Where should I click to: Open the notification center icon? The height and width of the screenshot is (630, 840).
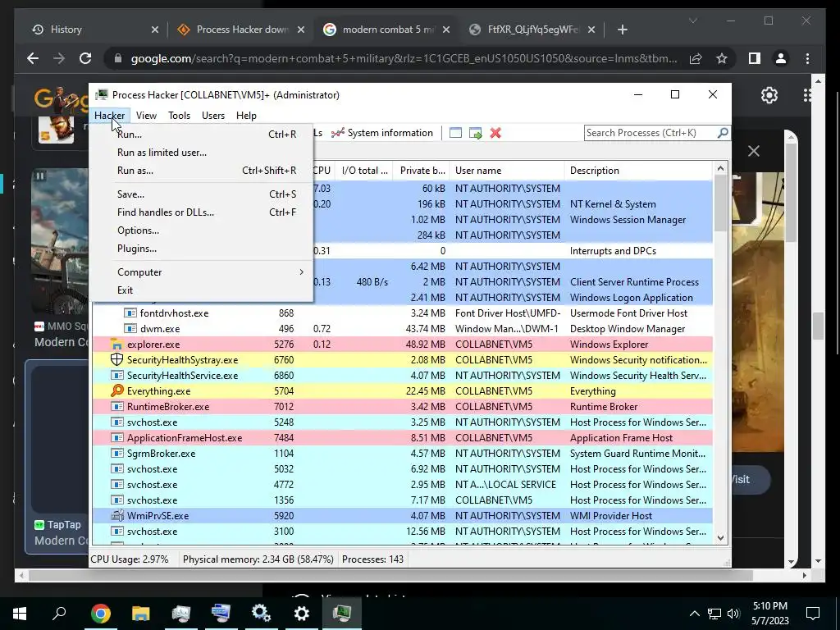pos(813,613)
